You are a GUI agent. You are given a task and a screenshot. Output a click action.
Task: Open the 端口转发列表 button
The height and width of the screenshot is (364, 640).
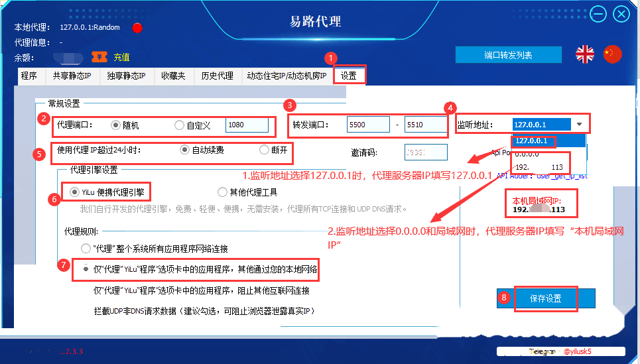tap(508, 55)
